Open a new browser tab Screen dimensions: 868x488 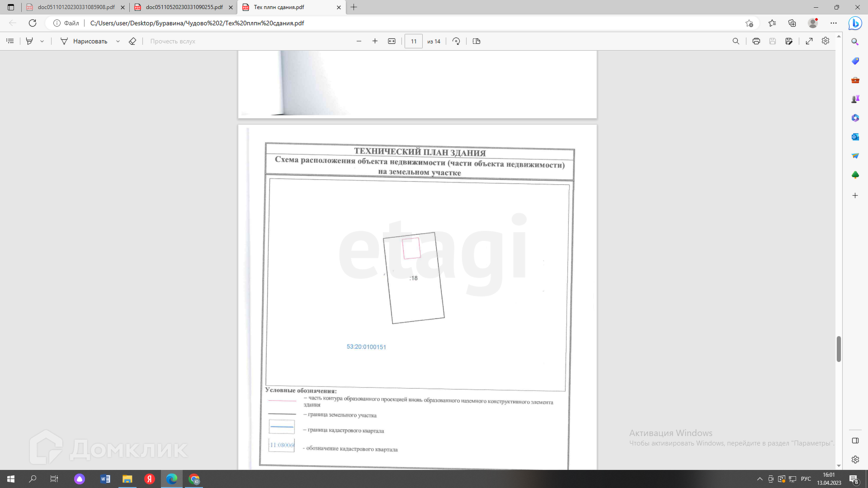click(x=354, y=7)
